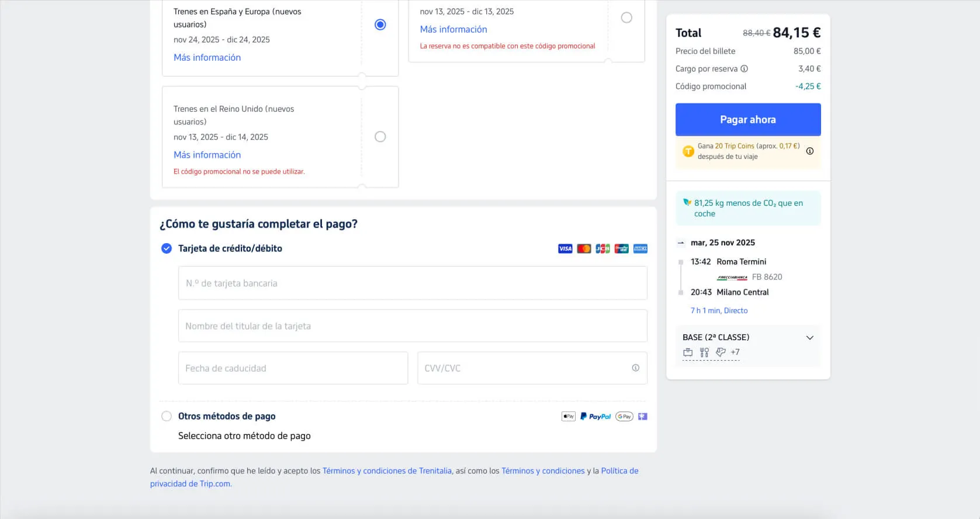The height and width of the screenshot is (519, 980).
Task: Choose Otros métodos de pago option
Action: point(167,416)
